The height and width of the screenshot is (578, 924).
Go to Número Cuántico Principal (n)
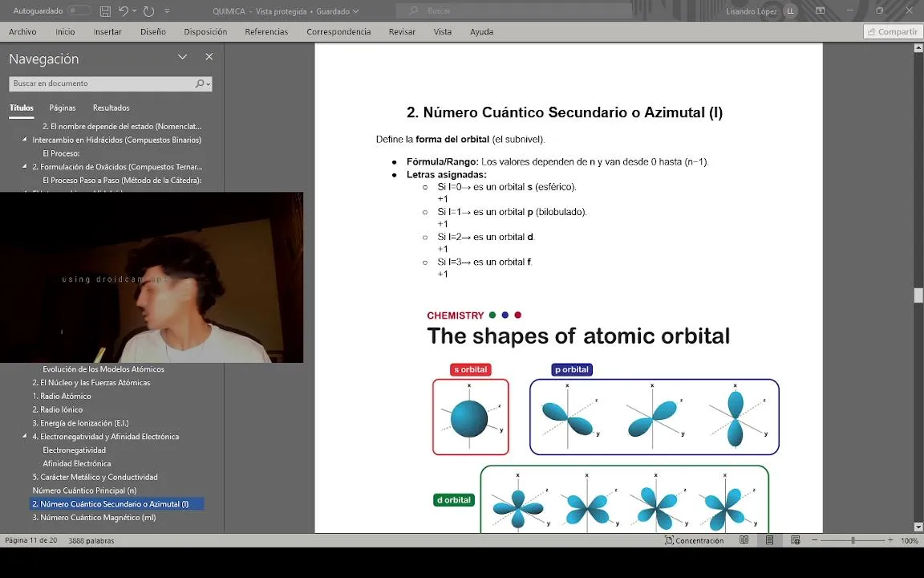coord(84,490)
